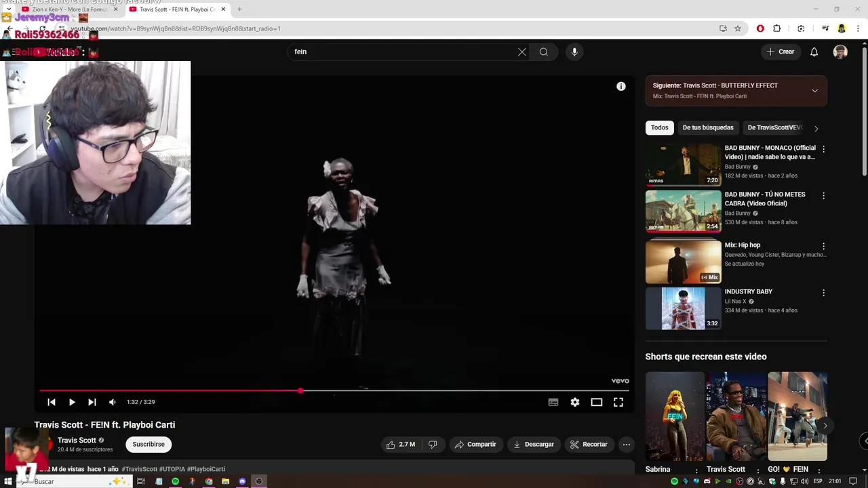Open Windows Start menu

tap(8, 481)
